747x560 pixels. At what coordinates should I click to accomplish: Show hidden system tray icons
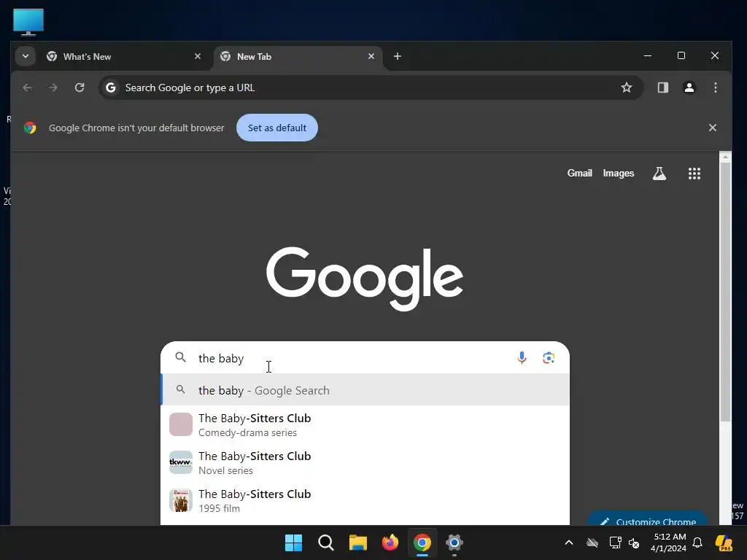(569, 542)
